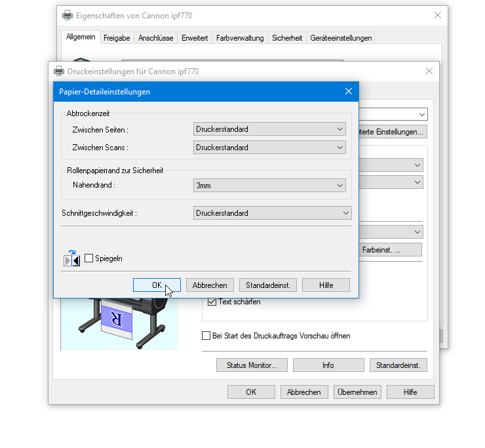The width and height of the screenshot is (485, 448).
Task: Close the Papier-Detaileinstellungen dialog
Action: [x=349, y=92]
